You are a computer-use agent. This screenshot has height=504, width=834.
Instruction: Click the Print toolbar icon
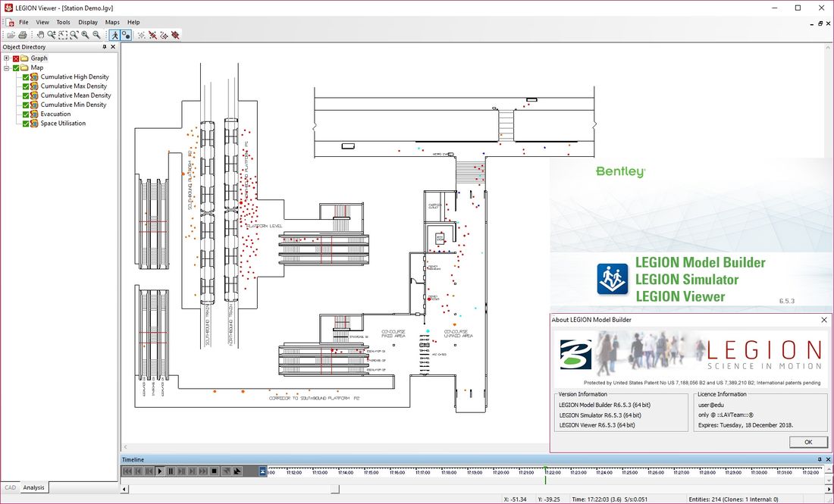tap(22, 35)
